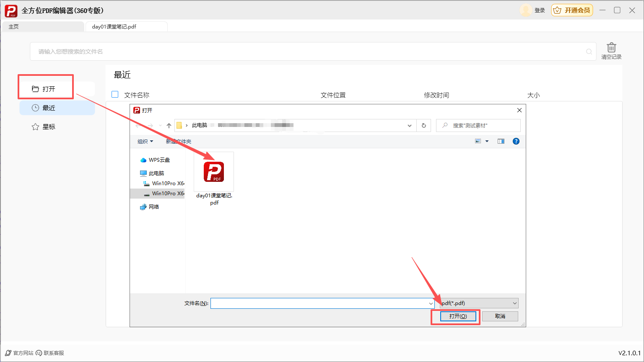Expand the pdf(*.pdf) file type dropdown

(515, 303)
